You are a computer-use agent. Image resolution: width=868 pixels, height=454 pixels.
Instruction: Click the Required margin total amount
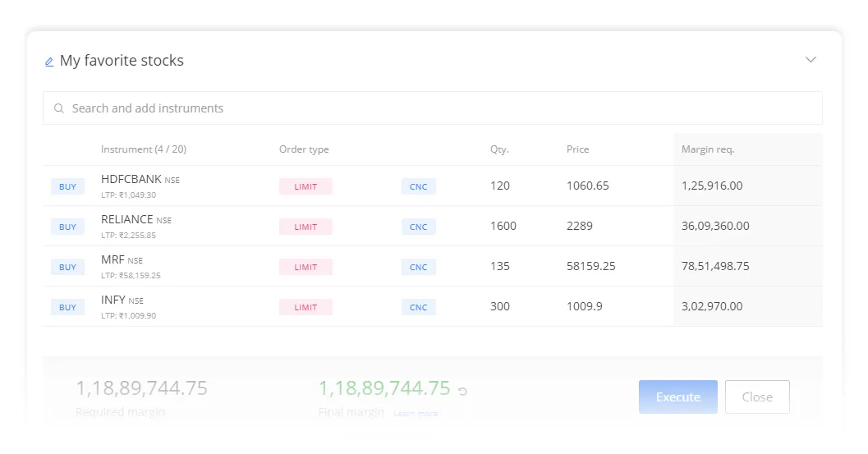pyautogui.click(x=142, y=388)
